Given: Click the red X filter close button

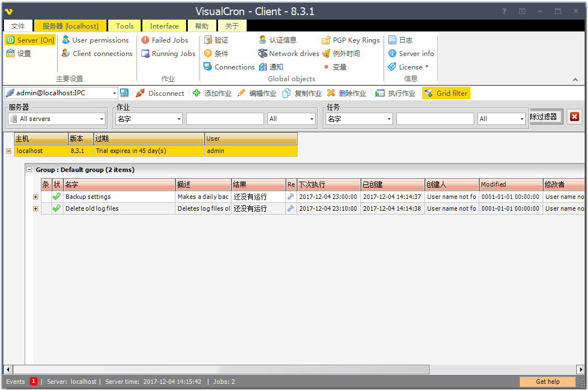Looking at the screenshot, I should tap(575, 117).
